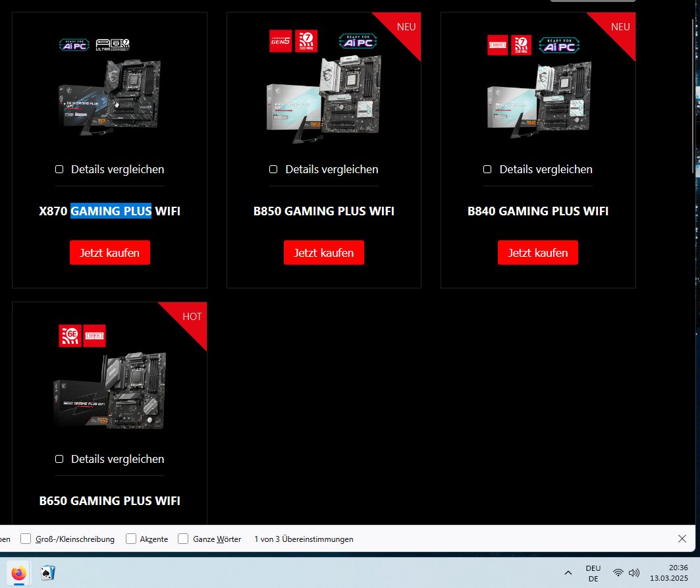700x588 pixels.
Task: Open the B650 GAMING PLUS WIFI product title
Action: coord(110,500)
